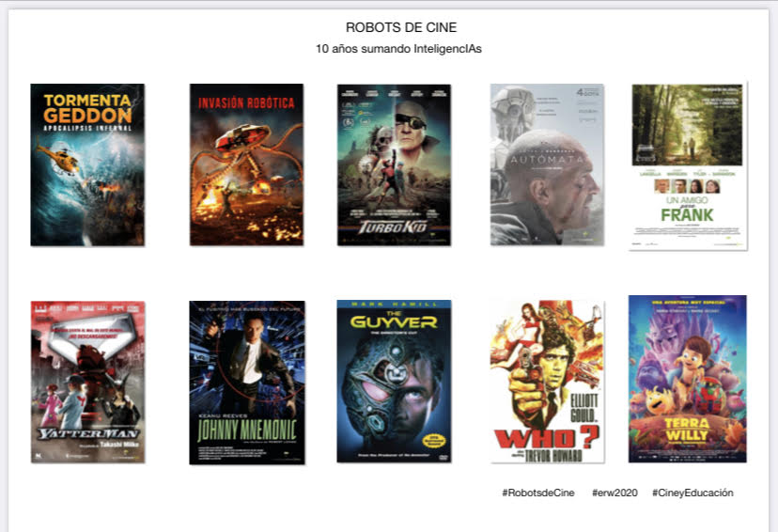Click the Keanu Reeves name on Johnny Mnemonic
The height and width of the screenshot is (532, 778).
(223, 413)
